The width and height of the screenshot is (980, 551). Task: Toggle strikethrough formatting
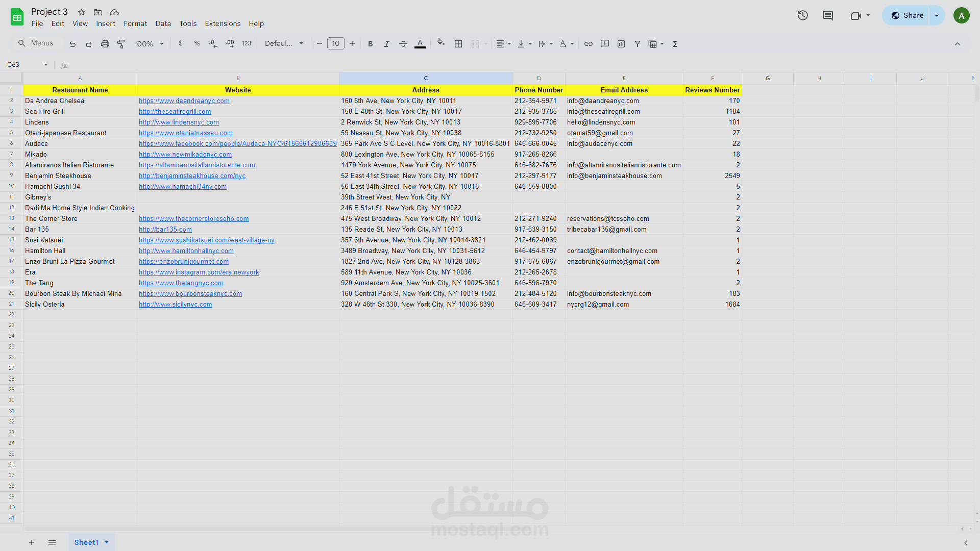click(x=403, y=44)
